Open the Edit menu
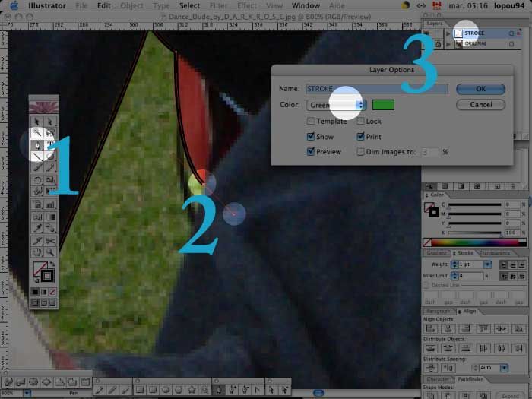 point(104,6)
